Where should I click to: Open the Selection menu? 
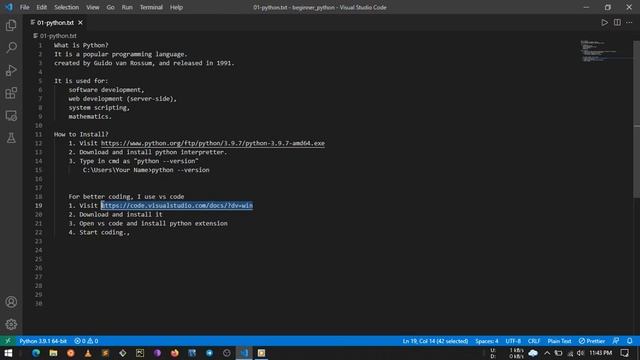click(x=67, y=7)
